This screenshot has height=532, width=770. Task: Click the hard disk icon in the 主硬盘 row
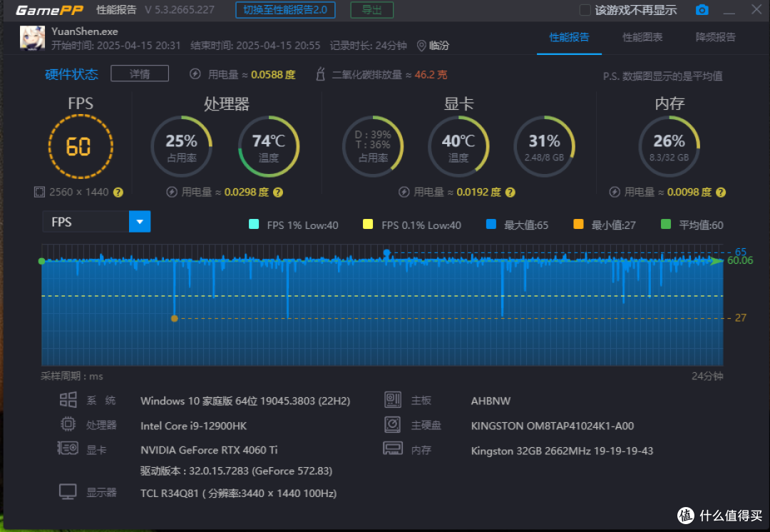point(392,424)
